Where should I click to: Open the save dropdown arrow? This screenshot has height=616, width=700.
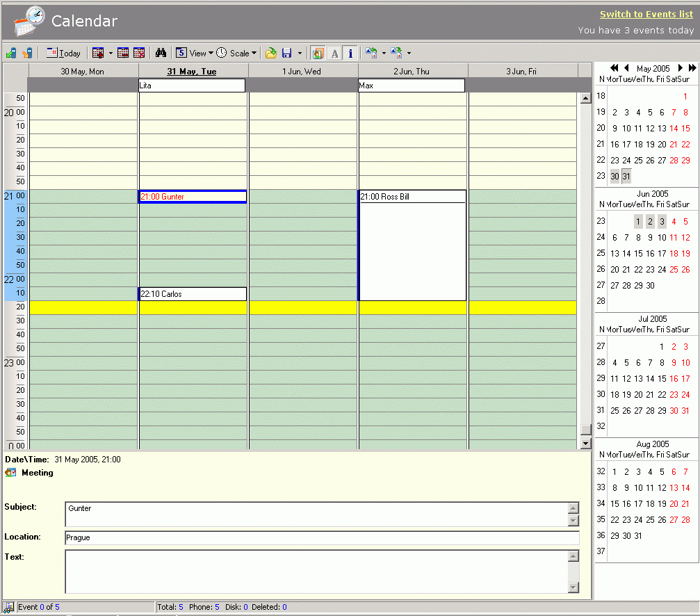tap(300, 53)
